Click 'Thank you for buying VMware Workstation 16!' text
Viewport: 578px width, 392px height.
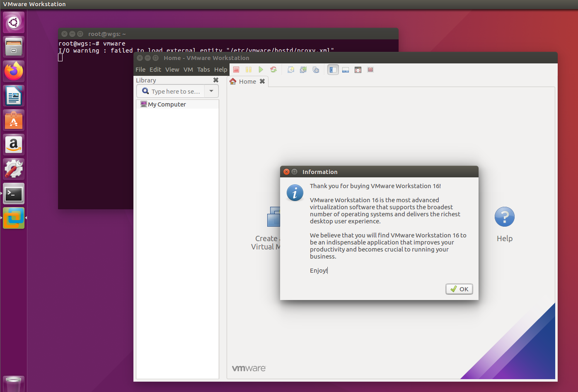tap(375, 186)
